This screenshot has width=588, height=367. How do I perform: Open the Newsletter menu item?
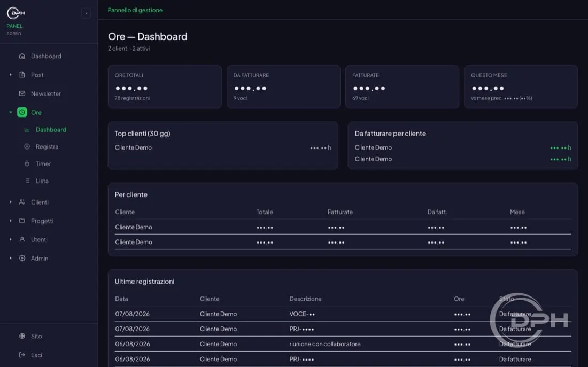46,93
